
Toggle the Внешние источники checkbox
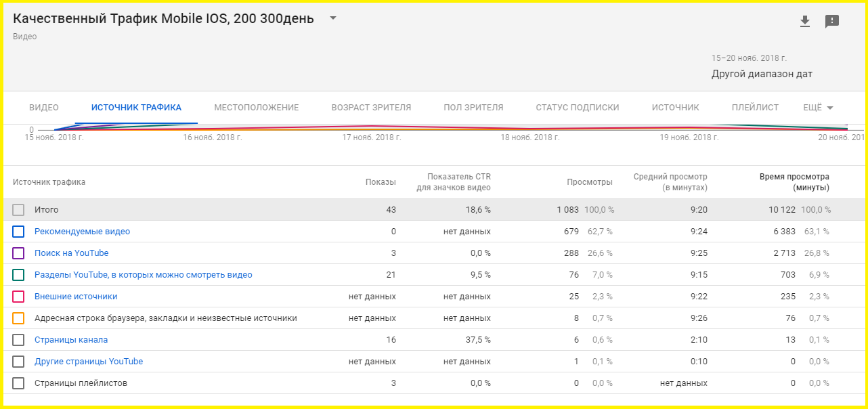18,297
